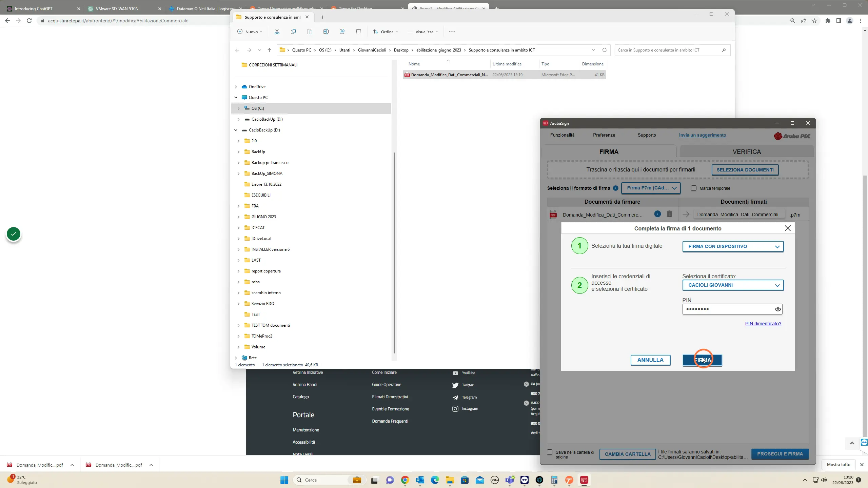Click the Copy icon in File Explorer toolbar
The width and height of the screenshot is (868, 488).
coord(293,32)
